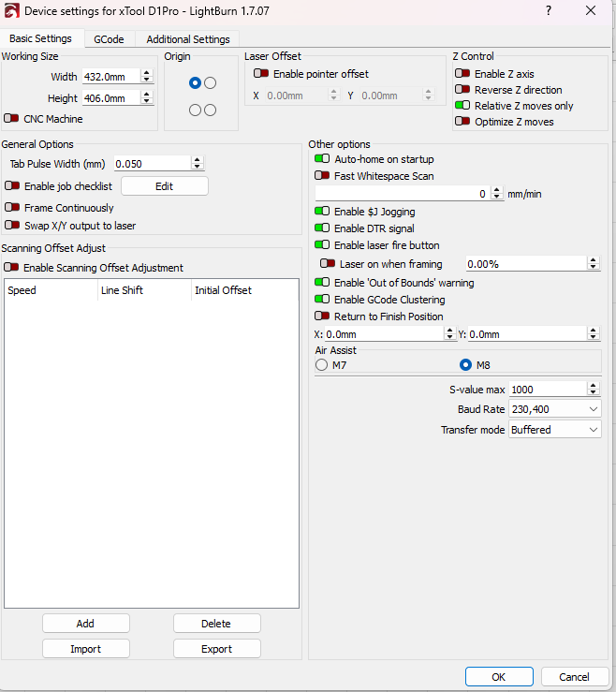Viewport: 616px width, 692px height.
Task: Click the LightBurn logo in title bar
Action: tap(11, 10)
